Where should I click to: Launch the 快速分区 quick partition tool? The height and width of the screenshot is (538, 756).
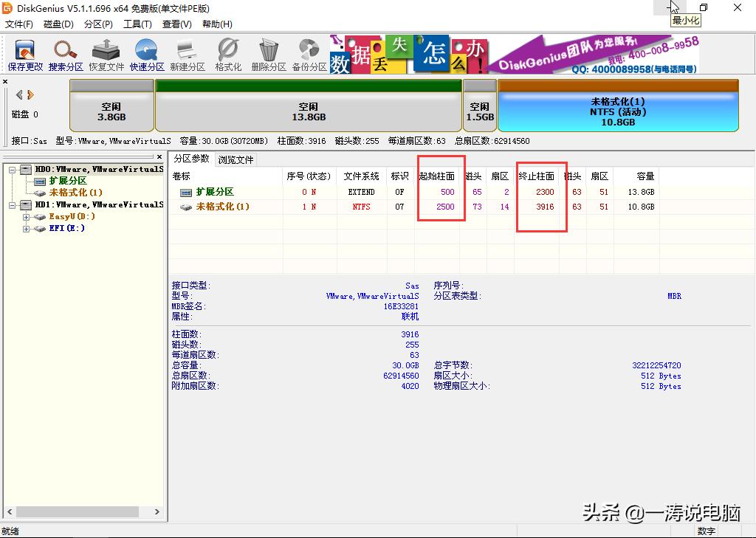(x=145, y=54)
